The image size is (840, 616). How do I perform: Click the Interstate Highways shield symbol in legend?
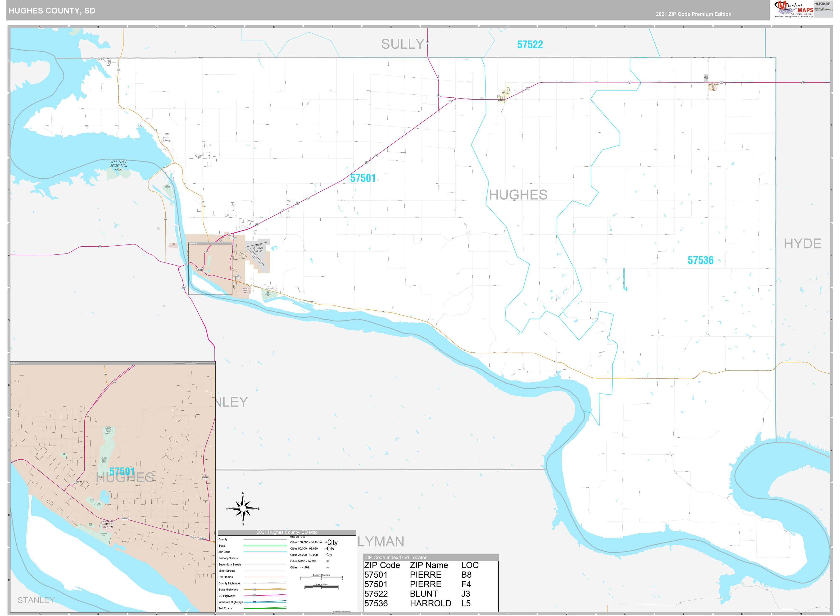click(255, 602)
